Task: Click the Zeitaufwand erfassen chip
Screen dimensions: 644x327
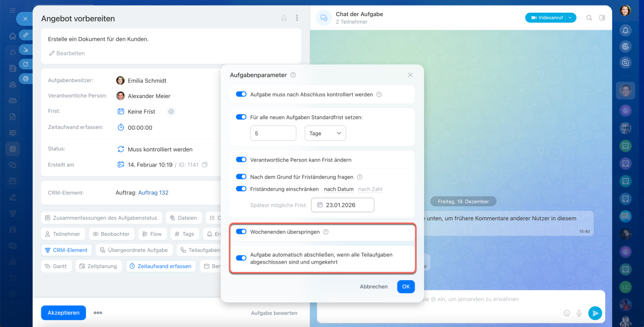Action: click(160, 266)
